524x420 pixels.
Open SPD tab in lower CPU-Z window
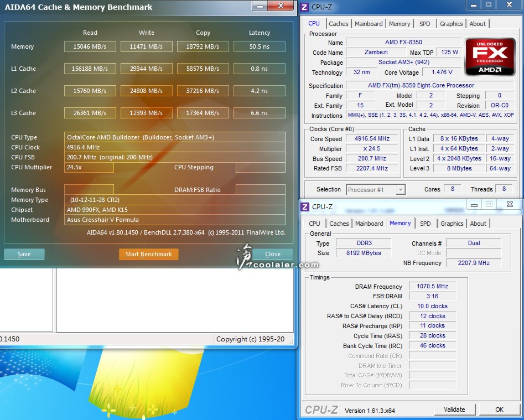(425, 224)
